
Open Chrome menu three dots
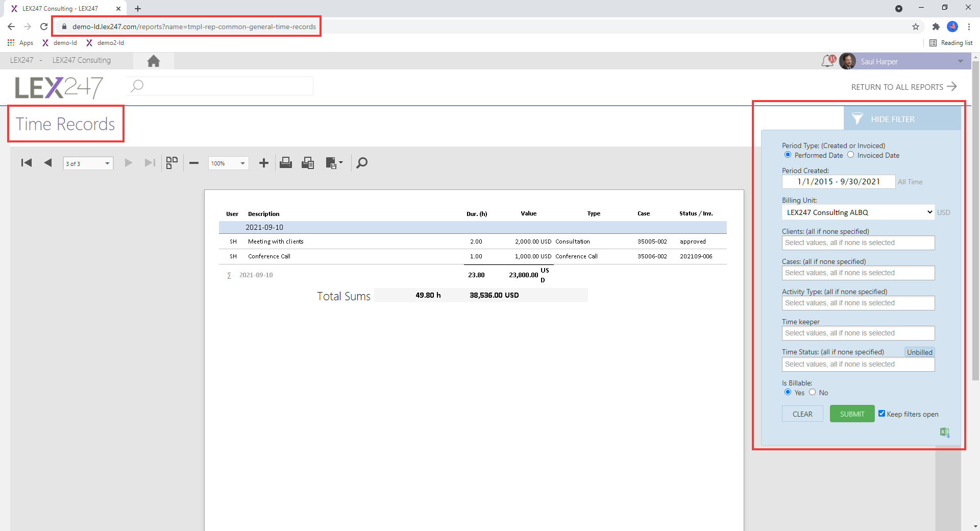click(x=969, y=27)
